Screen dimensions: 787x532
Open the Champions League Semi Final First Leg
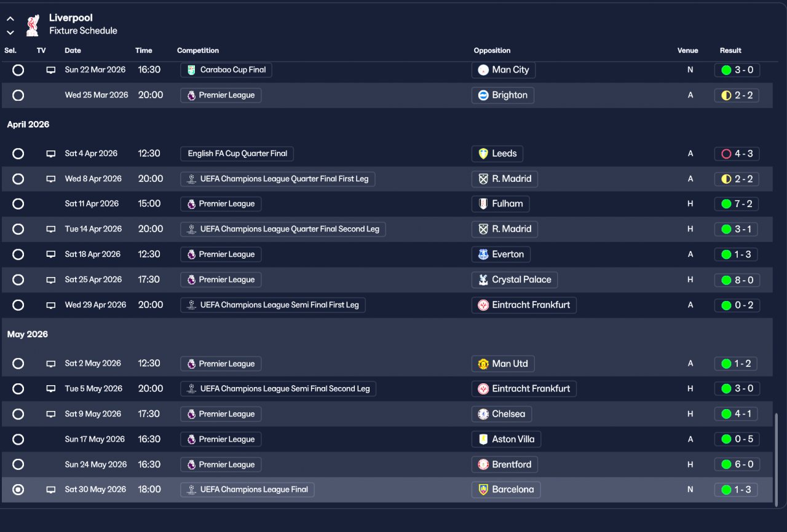(273, 305)
